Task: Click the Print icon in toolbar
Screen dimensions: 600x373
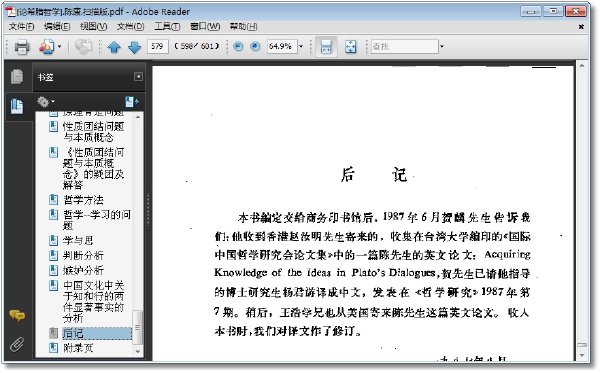Action: click(21, 47)
